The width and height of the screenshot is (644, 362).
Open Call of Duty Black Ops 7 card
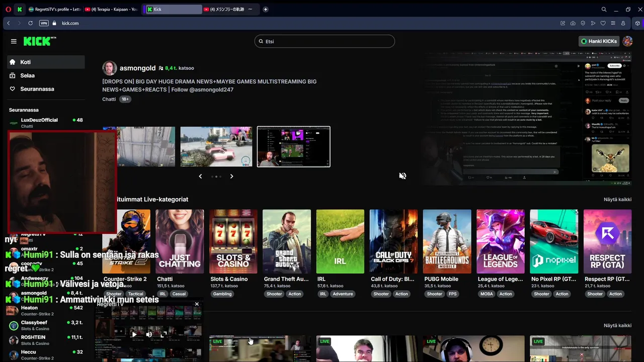393,241
